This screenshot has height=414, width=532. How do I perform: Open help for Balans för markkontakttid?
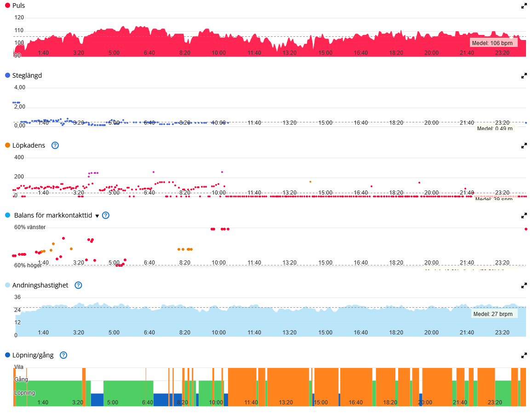pos(106,215)
